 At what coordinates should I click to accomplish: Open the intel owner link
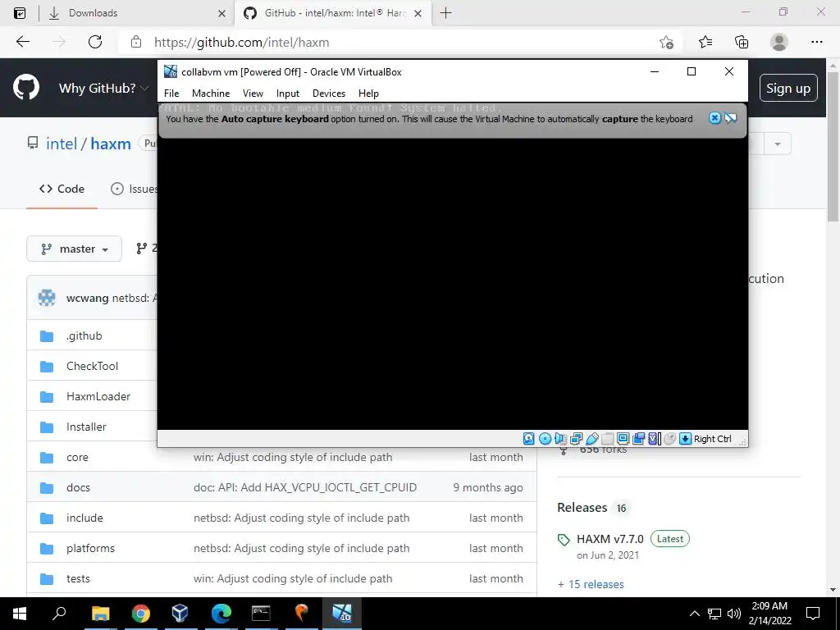tap(62, 144)
